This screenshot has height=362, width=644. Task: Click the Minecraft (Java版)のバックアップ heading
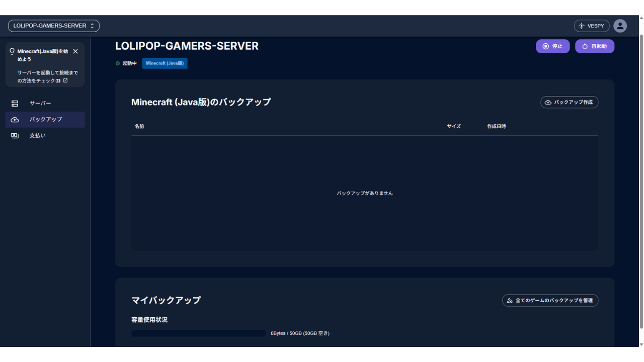[x=201, y=102]
